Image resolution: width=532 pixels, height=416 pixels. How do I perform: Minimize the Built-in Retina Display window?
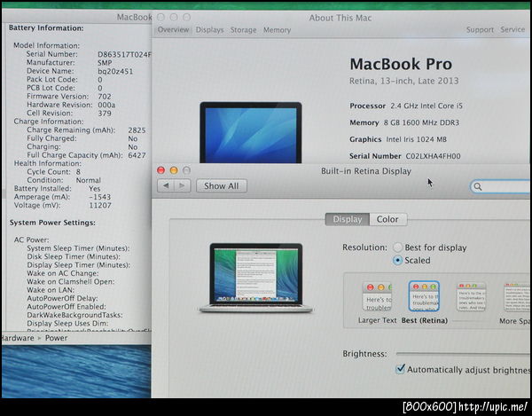(174, 170)
